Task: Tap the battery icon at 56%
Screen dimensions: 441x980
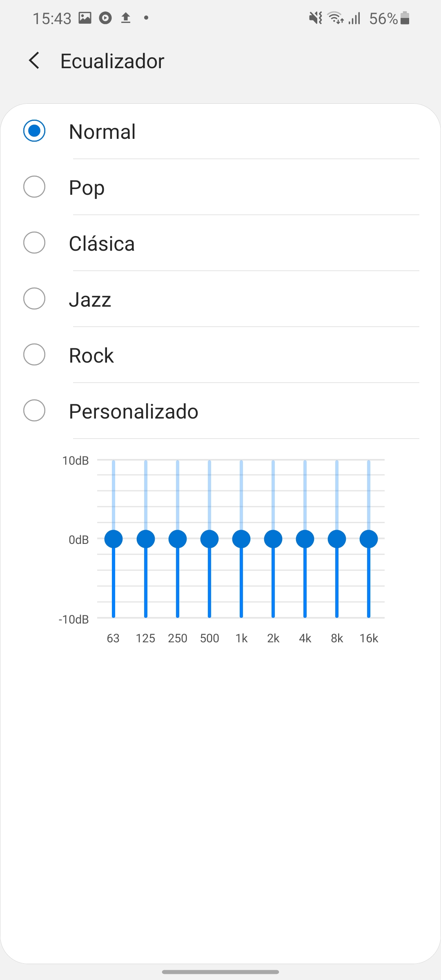Action: click(405, 18)
